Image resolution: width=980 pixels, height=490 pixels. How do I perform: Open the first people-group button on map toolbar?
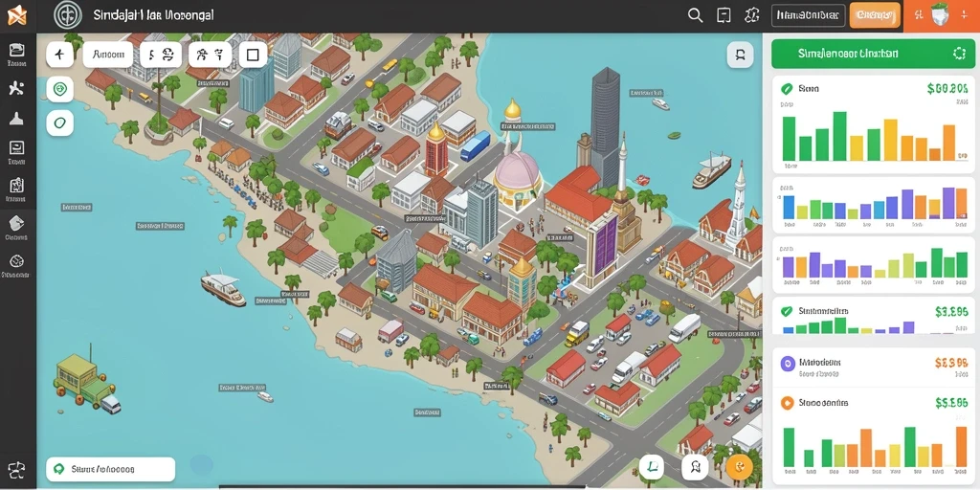[161, 55]
